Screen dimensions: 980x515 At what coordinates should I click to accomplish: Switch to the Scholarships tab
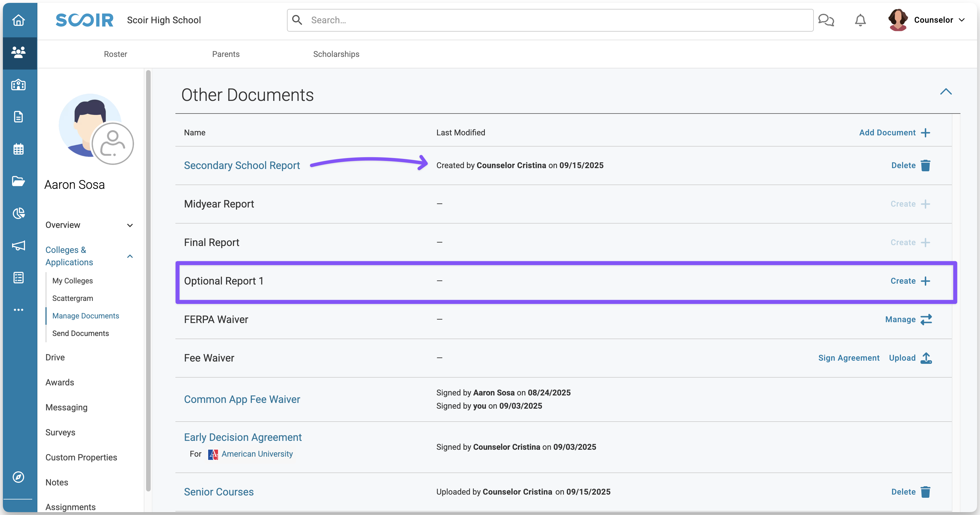pos(336,54)
